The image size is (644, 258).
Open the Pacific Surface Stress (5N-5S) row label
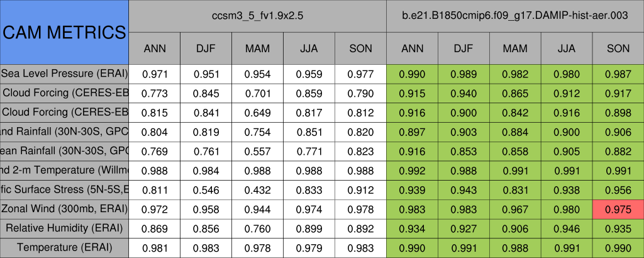click(64, 189)
